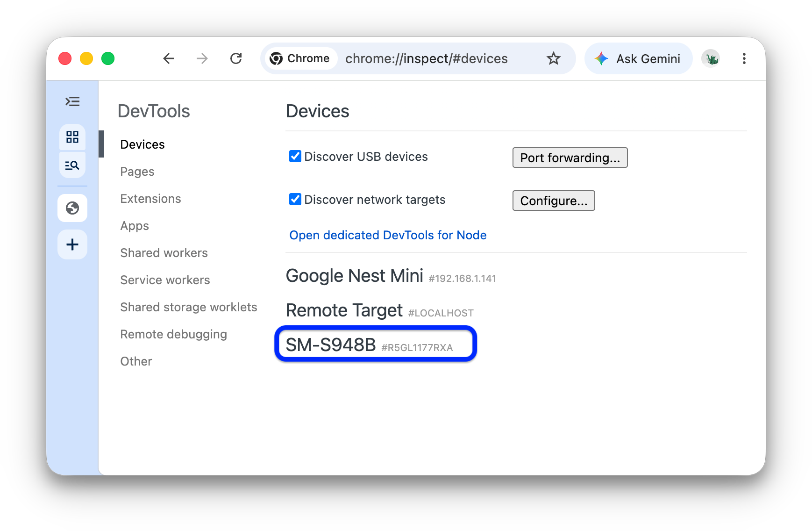This screenshot has width=812, height=531.
Task: Click the Ask Gemini button
Action: pos(638,58)
